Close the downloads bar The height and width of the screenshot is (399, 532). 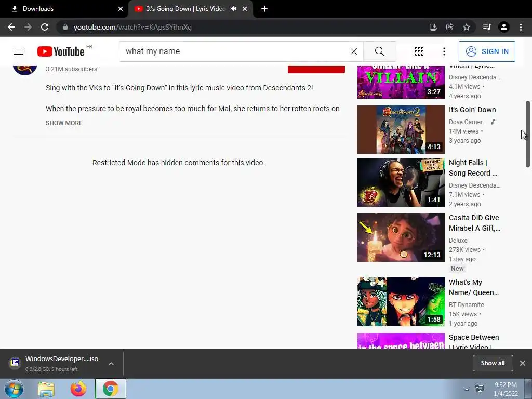[x=523, y=363]
